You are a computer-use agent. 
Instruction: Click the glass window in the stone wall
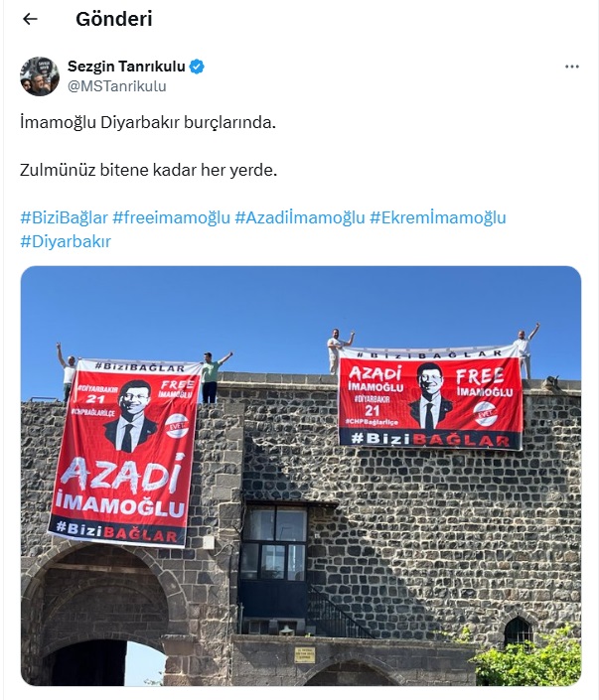coord(274,542)
